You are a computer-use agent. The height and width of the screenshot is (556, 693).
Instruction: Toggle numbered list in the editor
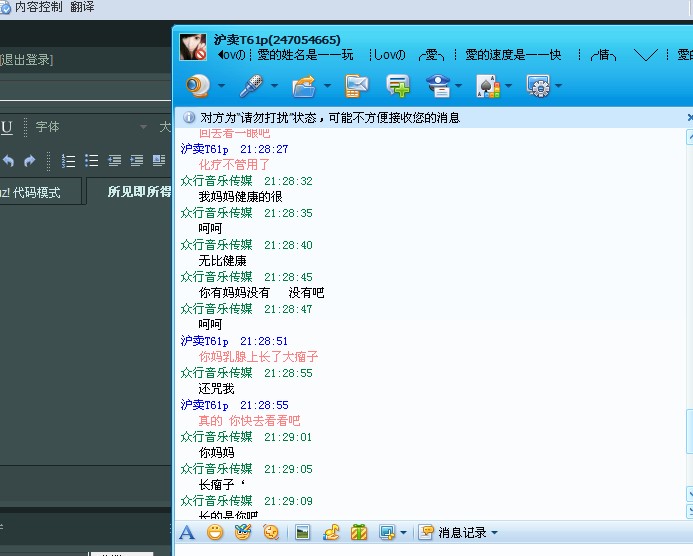click(x=69, y=160)
